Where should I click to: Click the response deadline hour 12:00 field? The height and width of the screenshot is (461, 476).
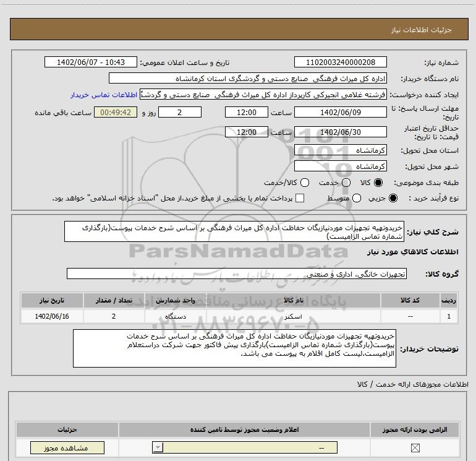[x=247, y=112]
